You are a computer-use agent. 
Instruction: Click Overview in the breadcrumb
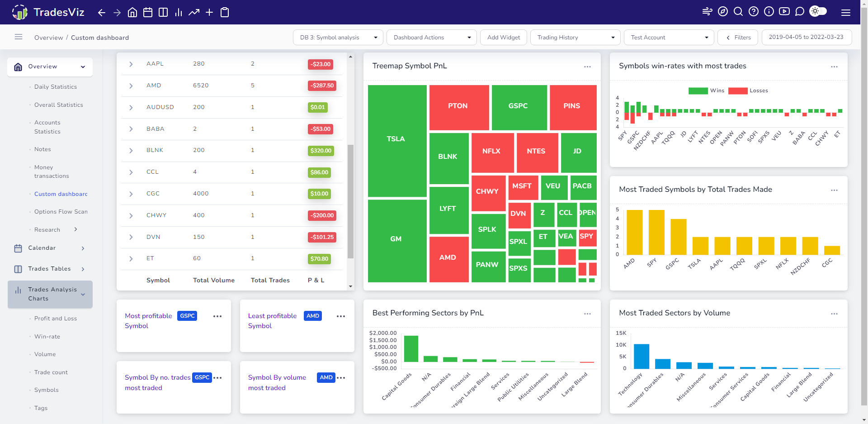49,38
